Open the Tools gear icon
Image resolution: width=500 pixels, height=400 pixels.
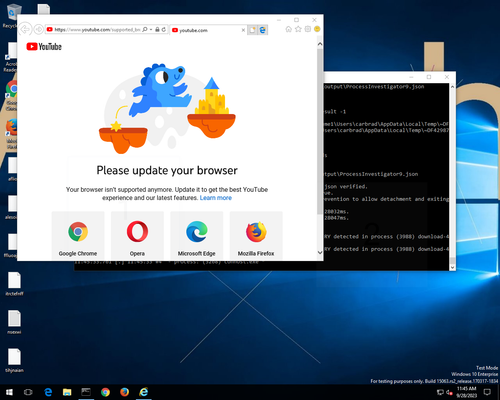[308, 29]
